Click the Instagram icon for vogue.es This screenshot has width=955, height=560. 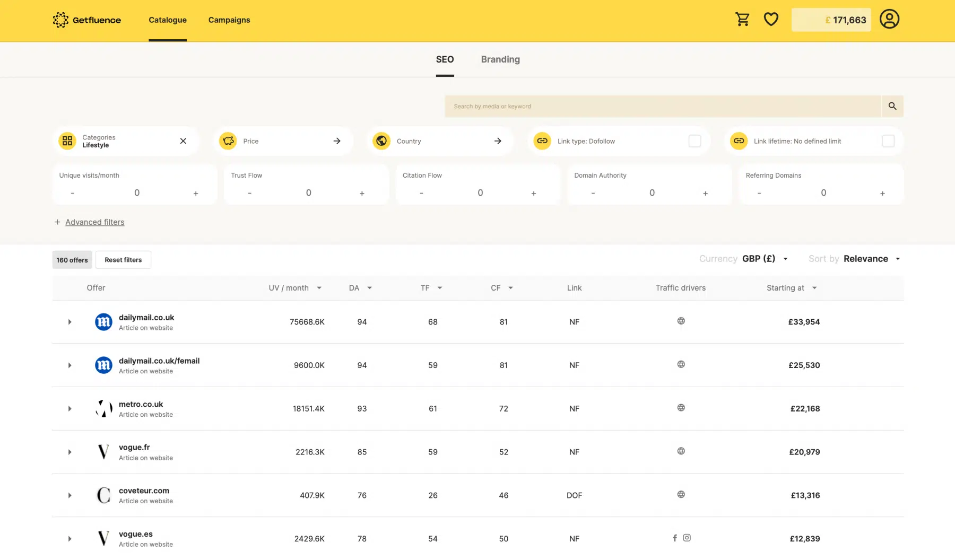(x=687, y=538)
